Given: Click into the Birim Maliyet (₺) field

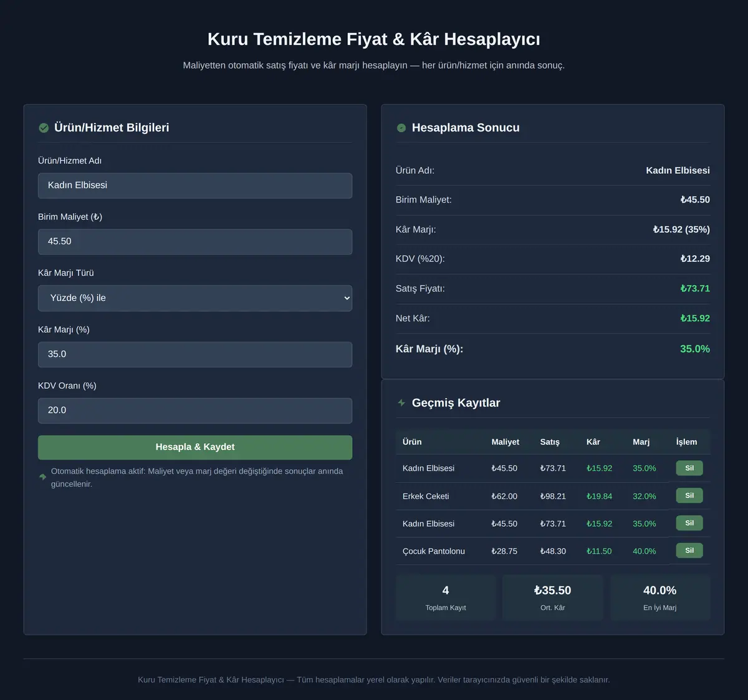Looking at the screenshot, I should 195,242.
